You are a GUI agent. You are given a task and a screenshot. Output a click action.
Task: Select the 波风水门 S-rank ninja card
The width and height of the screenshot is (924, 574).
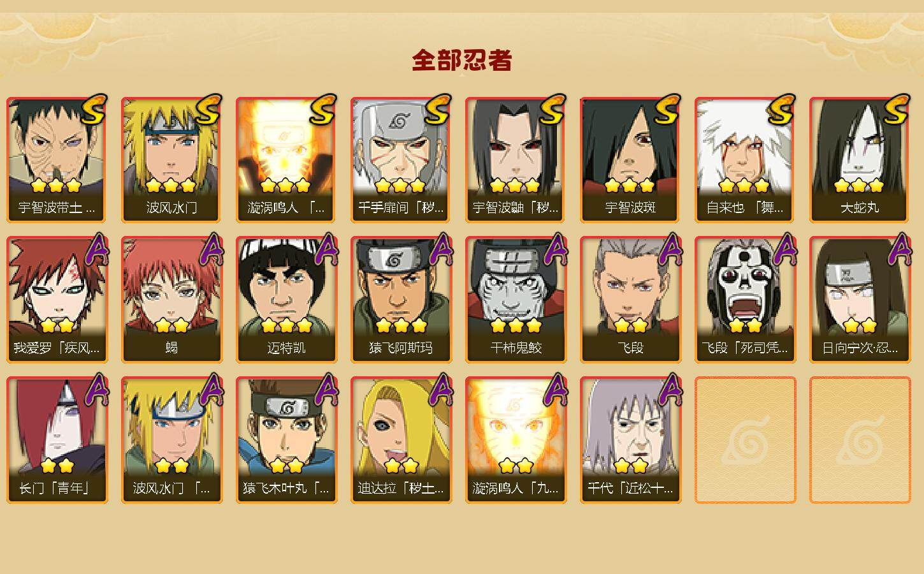(x=171, y=159)
